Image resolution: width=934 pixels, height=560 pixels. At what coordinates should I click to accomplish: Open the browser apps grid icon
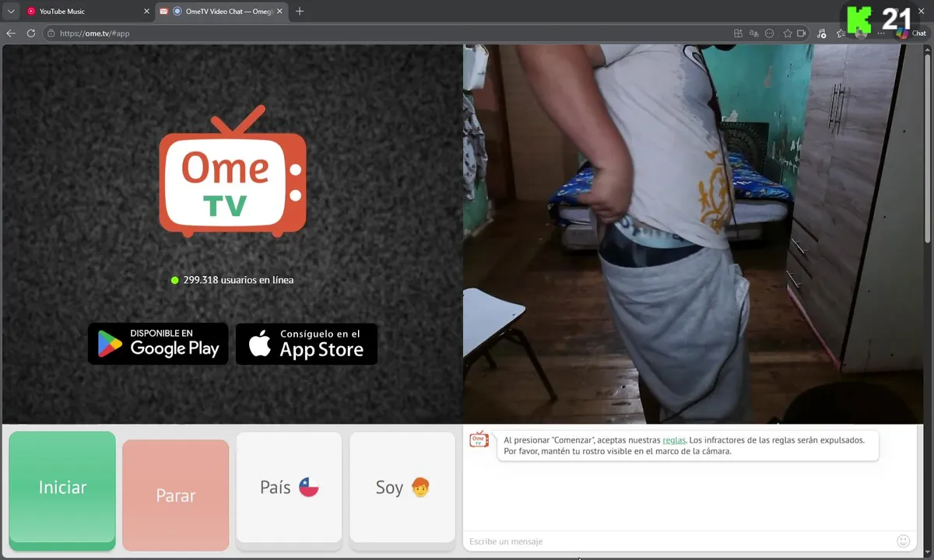pos(739,33)
